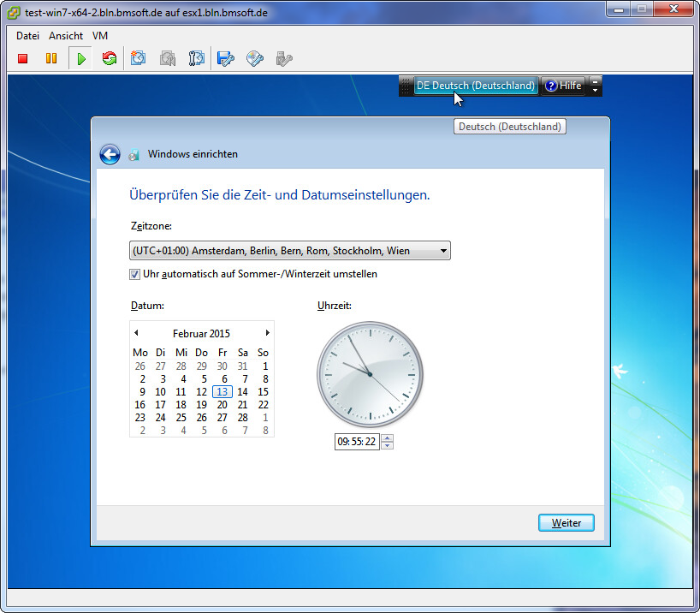
Task: Select February 15 in the calendar
Action: click(x=264, y=392)
